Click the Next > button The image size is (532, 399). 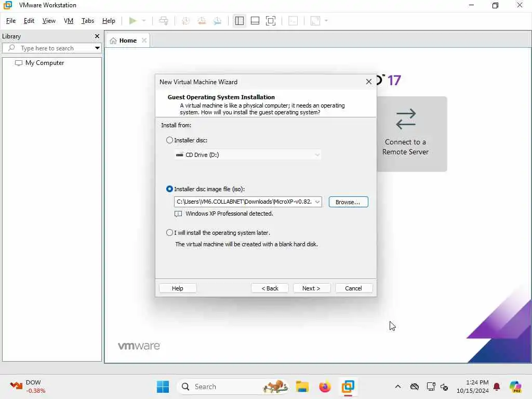pyautogui.click(x=312, y=288)
